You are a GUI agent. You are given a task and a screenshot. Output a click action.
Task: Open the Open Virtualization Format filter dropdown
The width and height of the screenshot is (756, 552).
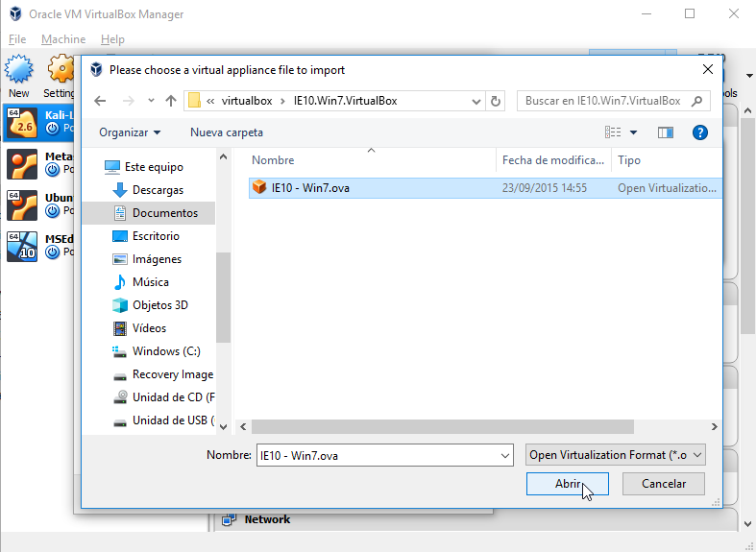point(616,455)
